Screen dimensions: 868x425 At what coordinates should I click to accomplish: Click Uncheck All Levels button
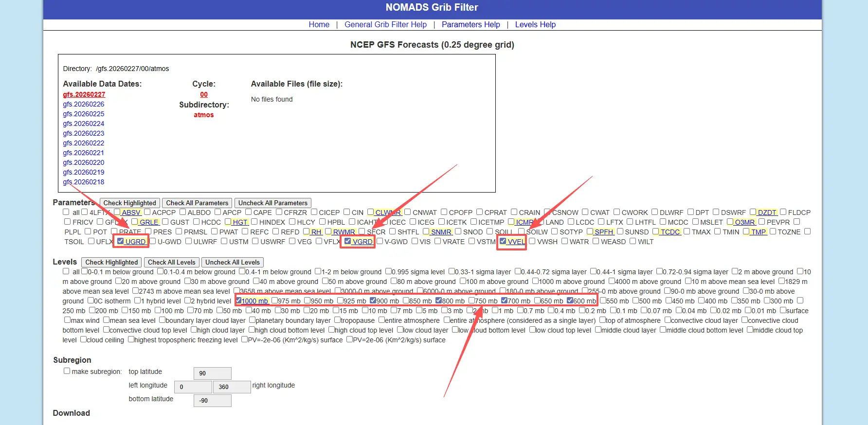pyautogui.click(x=233, y=262)
